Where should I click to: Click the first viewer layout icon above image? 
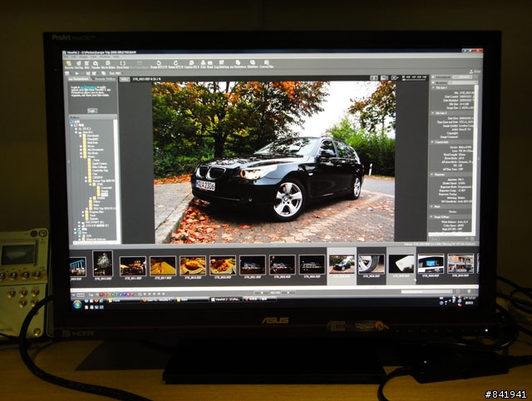pyautogui.click(x=374, y=77)
